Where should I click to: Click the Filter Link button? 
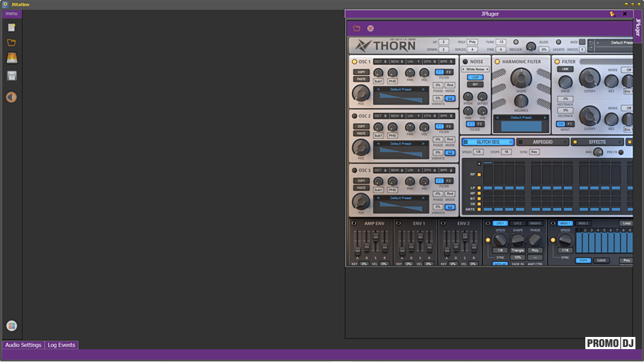(x=565, y=69)
